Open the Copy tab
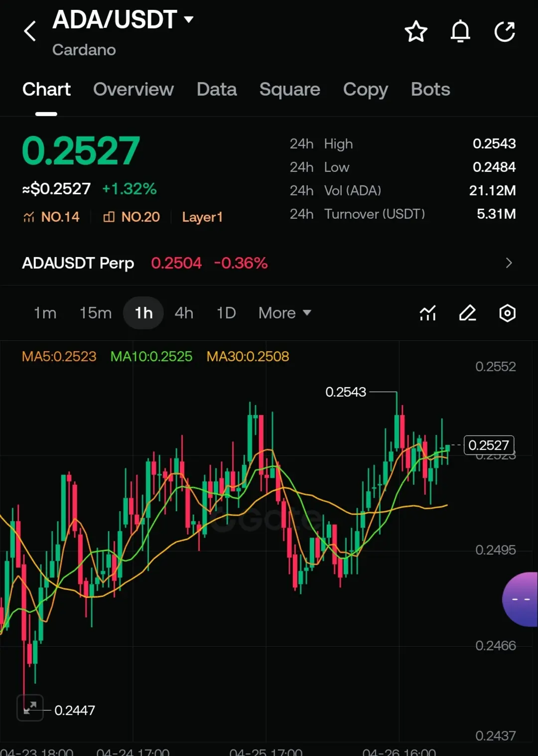 366,90
